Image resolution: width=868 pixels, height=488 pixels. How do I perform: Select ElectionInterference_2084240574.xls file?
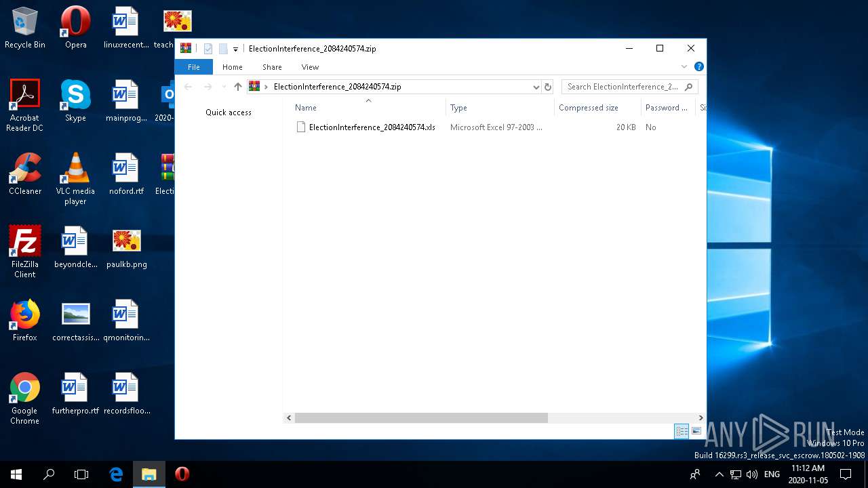(372, 127)
